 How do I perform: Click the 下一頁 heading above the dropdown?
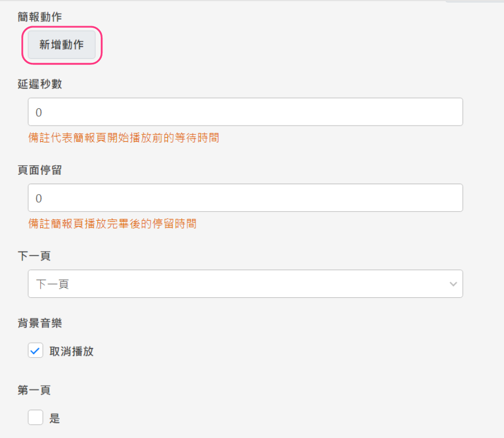(34, 256)
